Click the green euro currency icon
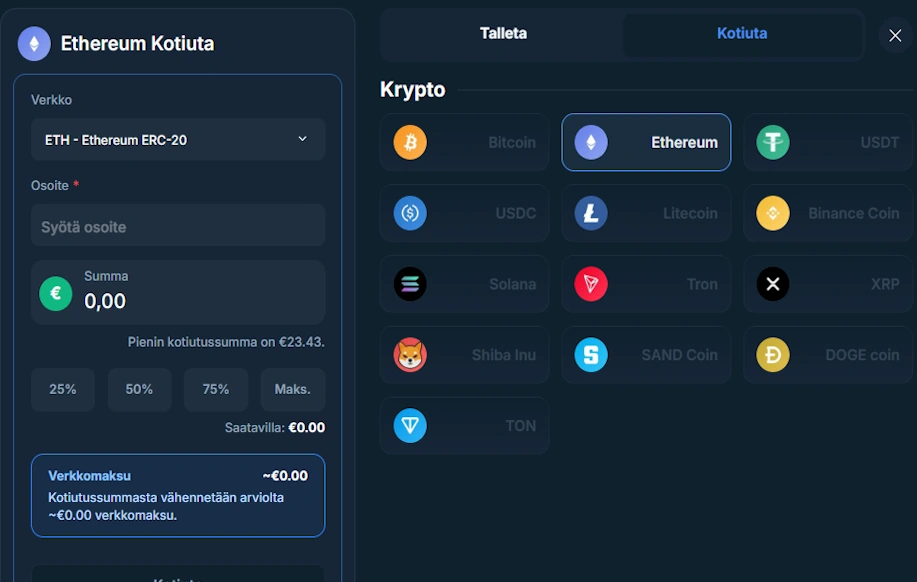The image size is (917, 582). click(x=56, y=293)
